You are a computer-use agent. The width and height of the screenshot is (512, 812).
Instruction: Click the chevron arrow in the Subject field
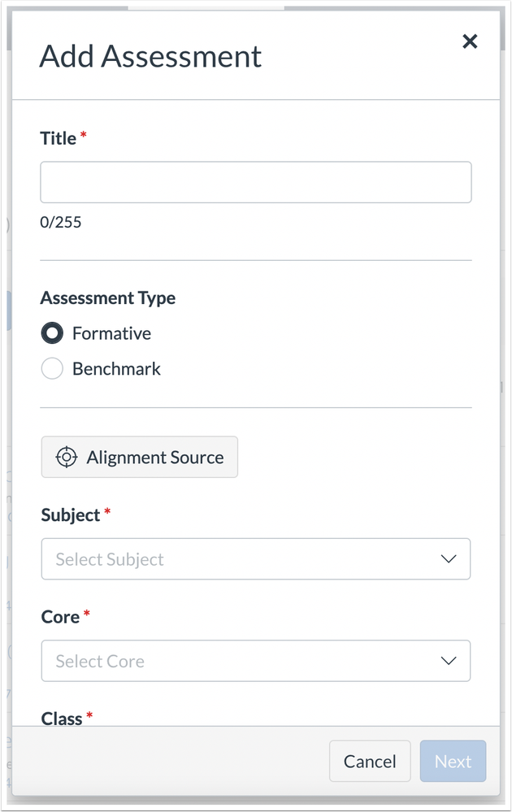[x=449, y=558]
